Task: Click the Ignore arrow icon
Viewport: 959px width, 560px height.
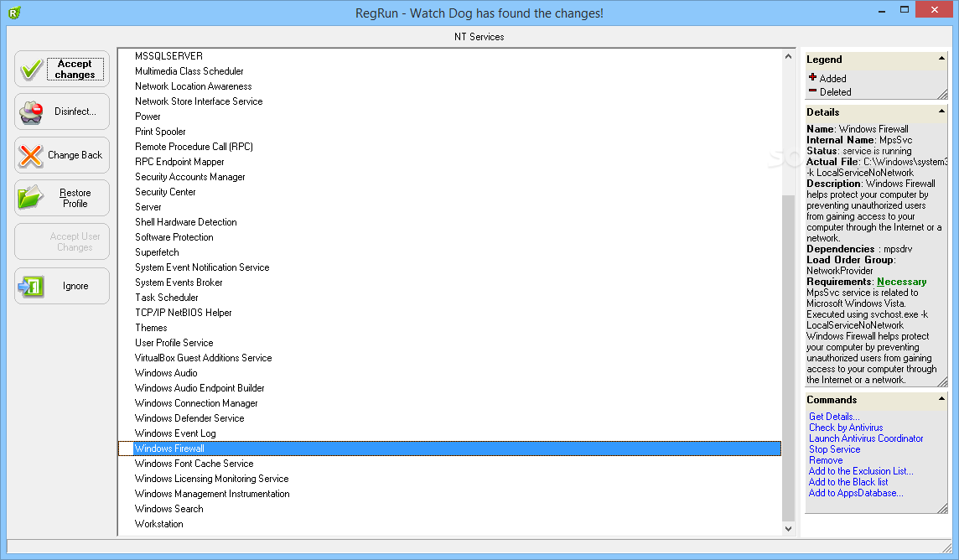Action: 30,286
